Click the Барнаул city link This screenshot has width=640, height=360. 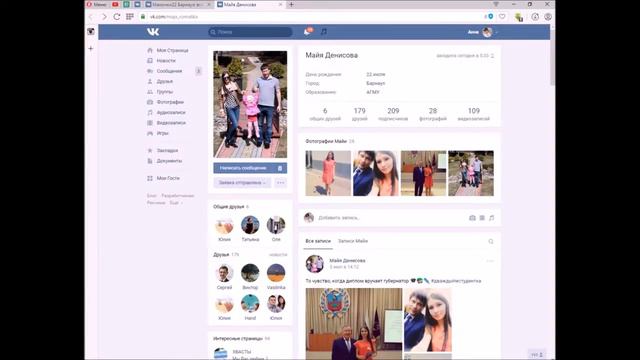(x=376, y=83)
